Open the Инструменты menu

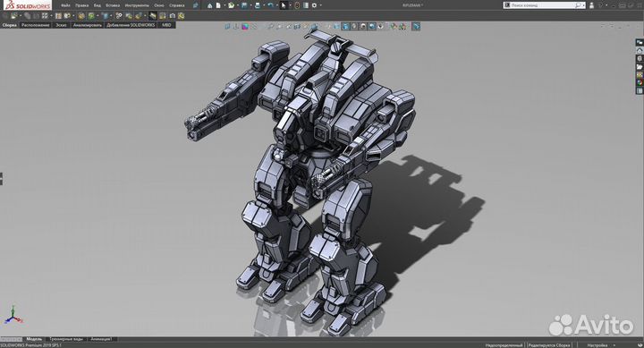[x=137, y=5]
